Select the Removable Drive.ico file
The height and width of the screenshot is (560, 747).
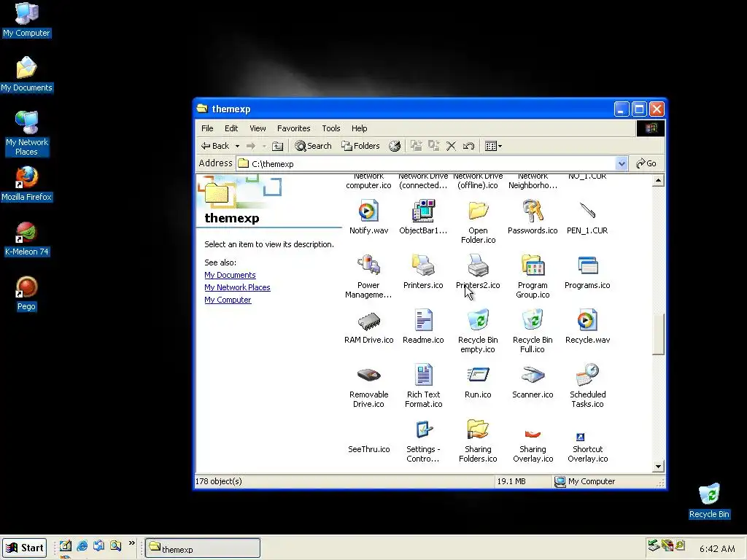click(368, 376)
